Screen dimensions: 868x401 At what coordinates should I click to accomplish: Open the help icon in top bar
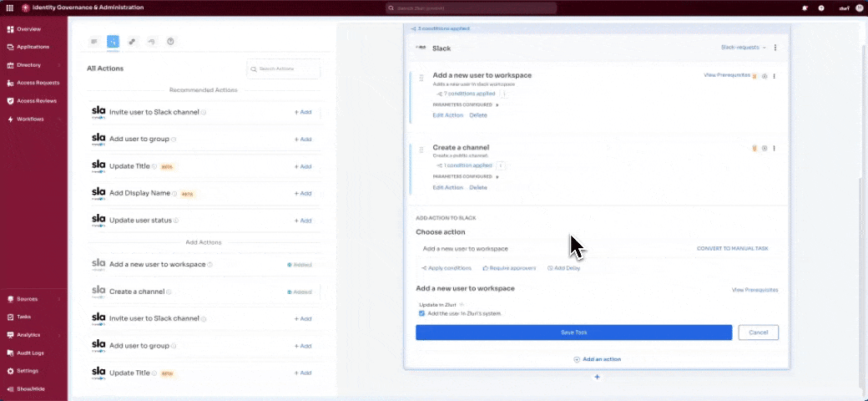tap(821, 8)
